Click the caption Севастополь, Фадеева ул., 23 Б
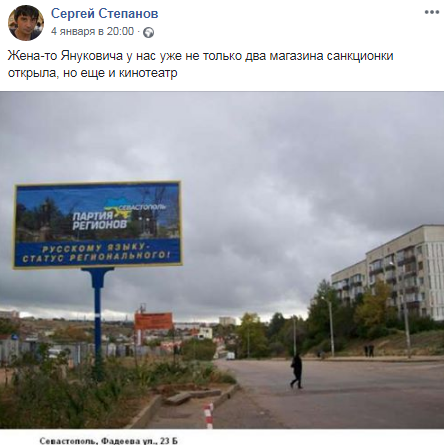 tap(108, 441)
